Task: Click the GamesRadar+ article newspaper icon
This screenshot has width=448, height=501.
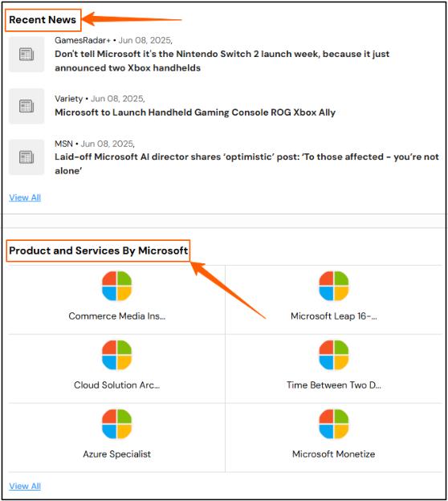Action: coord(26,55)
